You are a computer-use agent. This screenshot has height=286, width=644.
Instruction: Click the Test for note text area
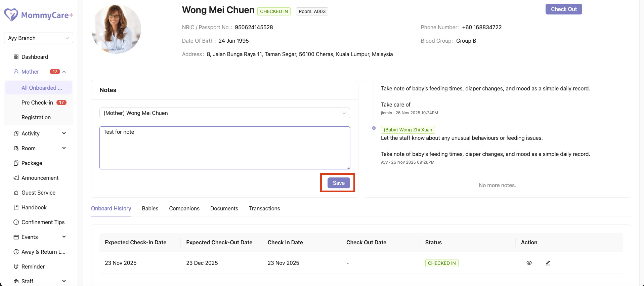pos(225,148)
